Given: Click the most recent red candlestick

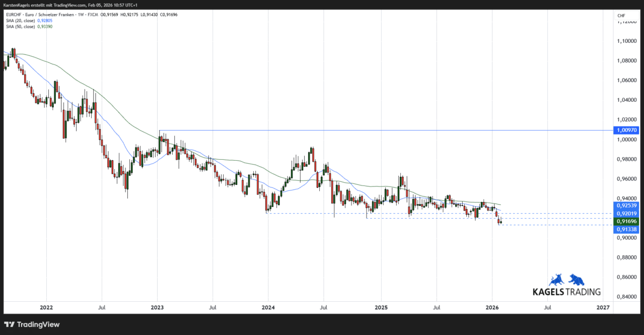Looking at the screenshot, I should click(x=499, y=221).
